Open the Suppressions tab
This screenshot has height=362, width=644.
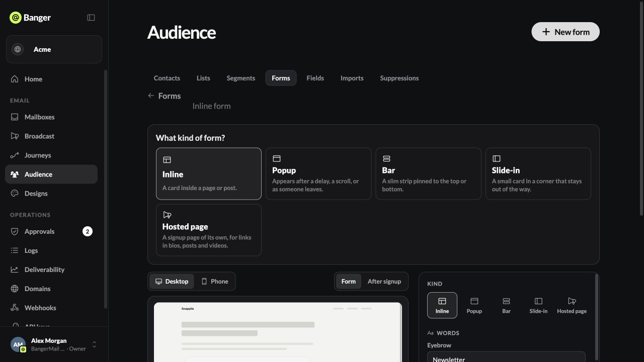(399, 78)
